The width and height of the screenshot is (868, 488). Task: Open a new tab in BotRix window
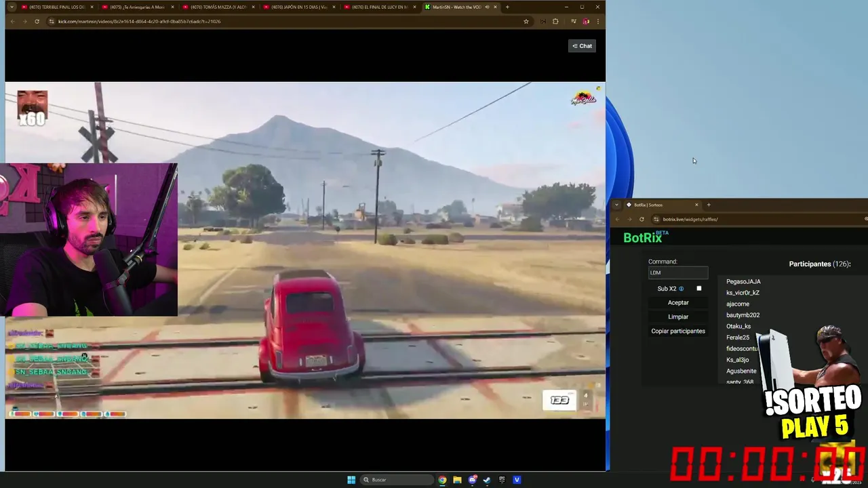[709, 205]
